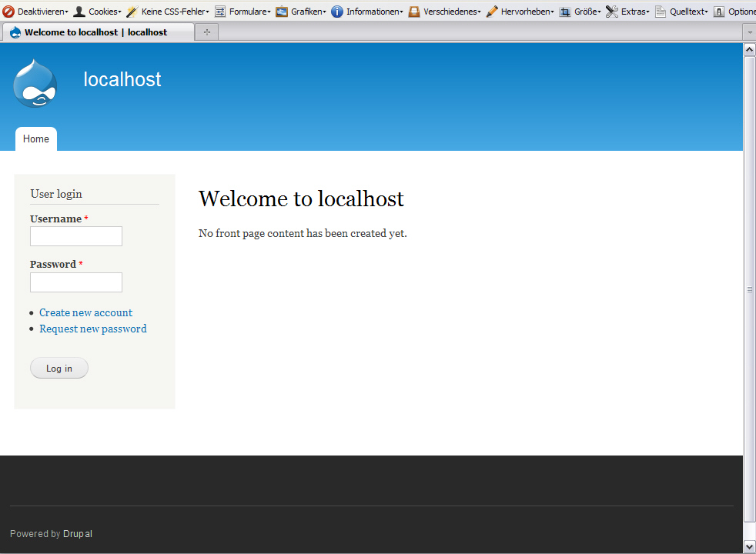Open the Größe dropdown in toolbar
Viewport: 756px width, 554px height.
pyautogui.click(x=587, y=12)
